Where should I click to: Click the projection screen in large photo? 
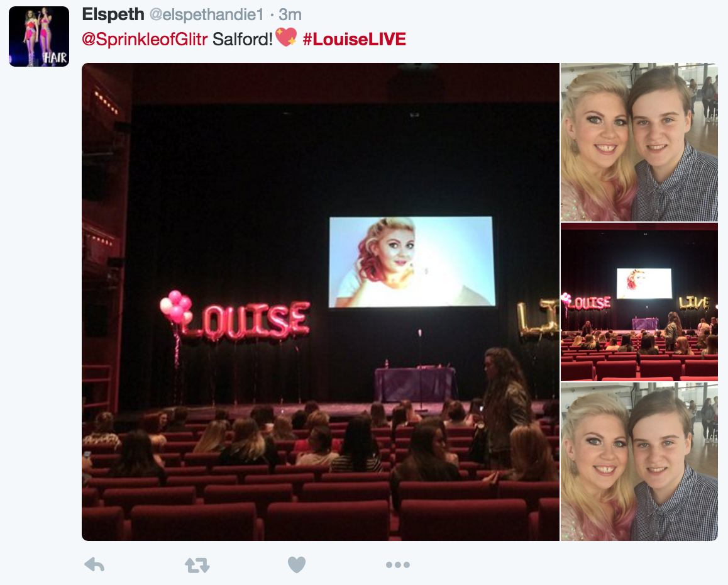tap(412, 262)
